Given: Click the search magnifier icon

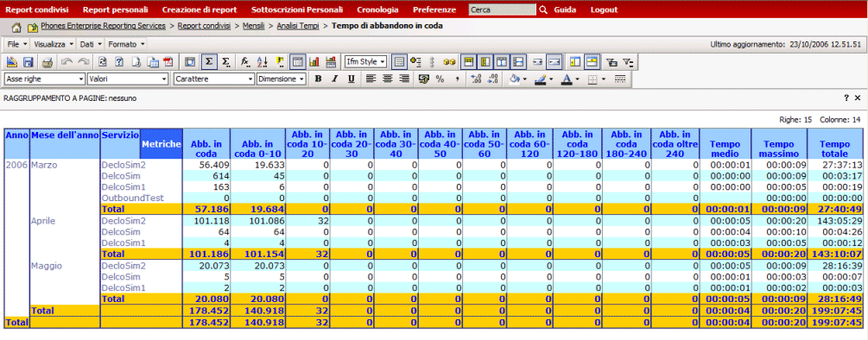Looking at the screenshot, I should 543,10.
